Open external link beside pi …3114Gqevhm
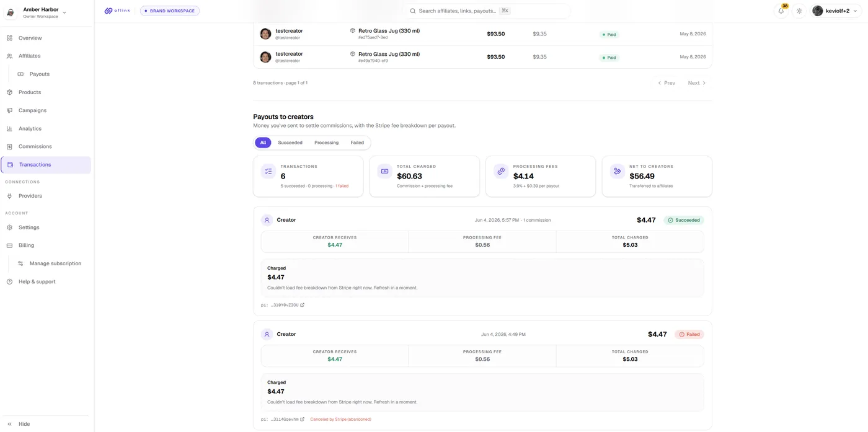The image size is (868, 432). pyautogui.click(x=303, y=420)
